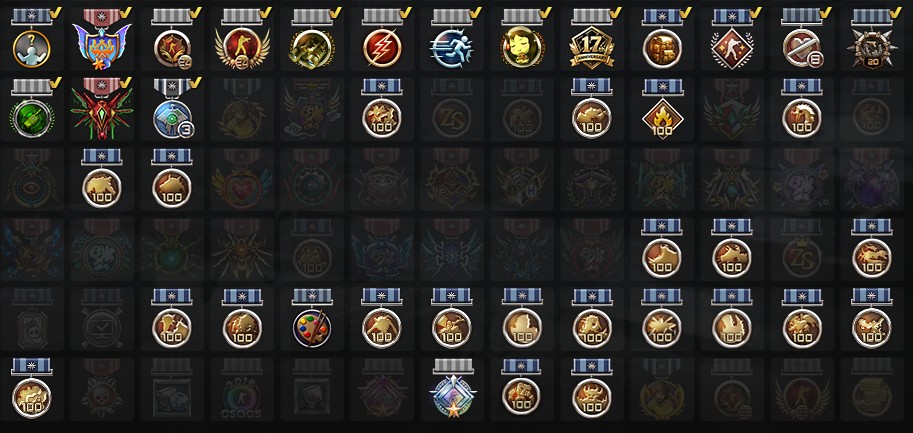Image resolution: width=913 pixels, height=433 pixels.
Task: Toggle the checkmark on the 17 Anniversary medal
Action: click(x=616, y=12)
